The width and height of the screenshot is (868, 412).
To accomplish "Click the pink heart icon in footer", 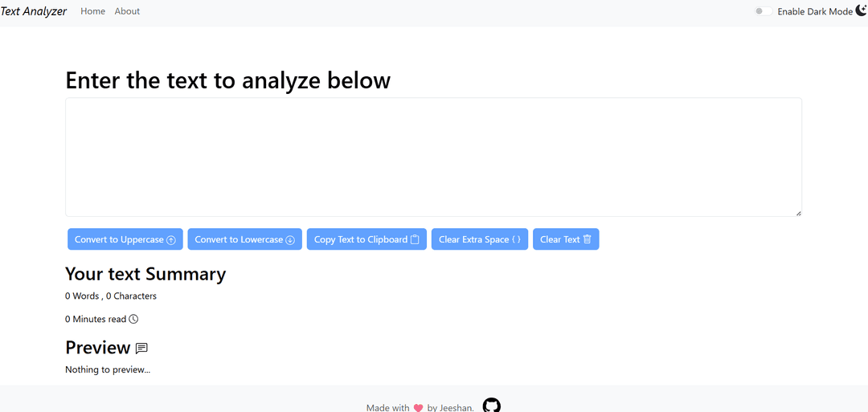I will tap(418, 408).
